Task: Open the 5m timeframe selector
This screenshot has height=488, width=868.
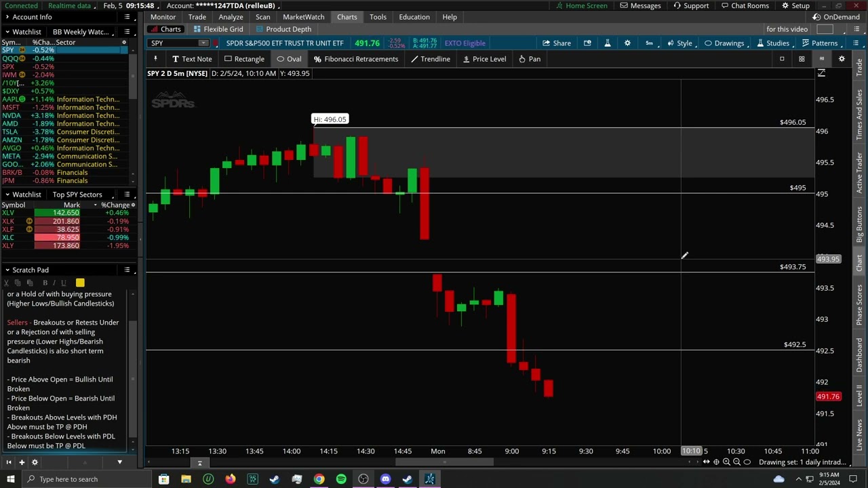Action: pyautogui.click(x=649, y=43)
